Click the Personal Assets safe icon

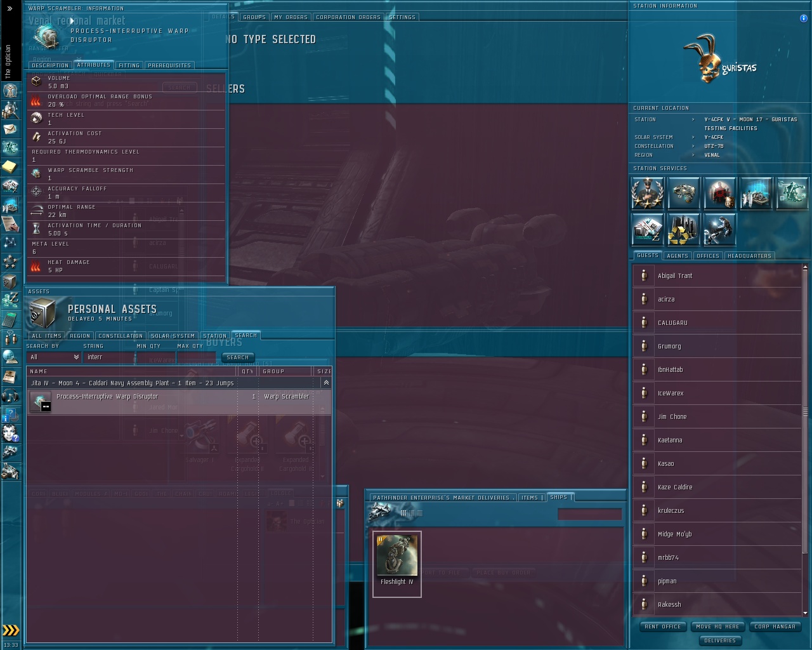43,313
